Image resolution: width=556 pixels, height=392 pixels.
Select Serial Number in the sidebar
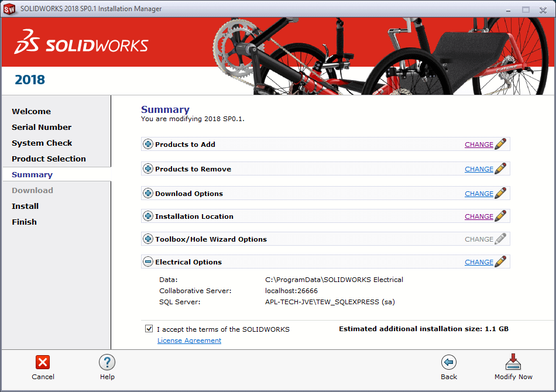42,127
